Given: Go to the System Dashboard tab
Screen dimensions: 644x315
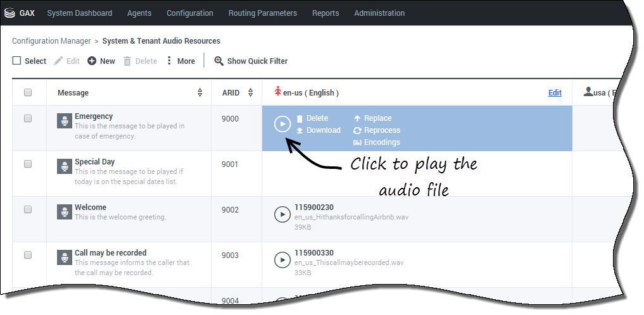Looking at the screenshot, I should [x=80, y=13].
